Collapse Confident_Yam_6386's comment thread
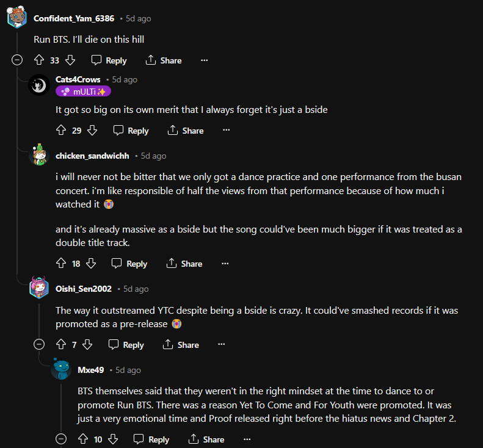The height and width of the screenshot is (448, 483). click(x=17, y=60)
